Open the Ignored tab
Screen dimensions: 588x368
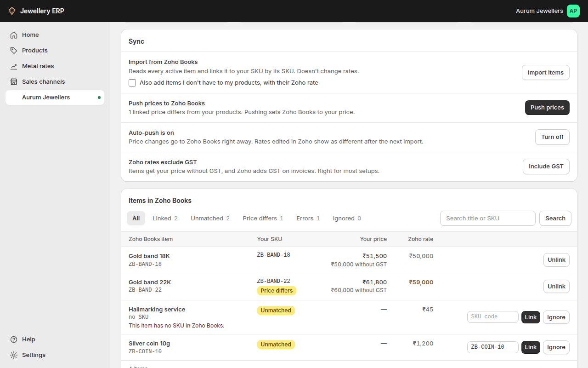click(347, 218)
